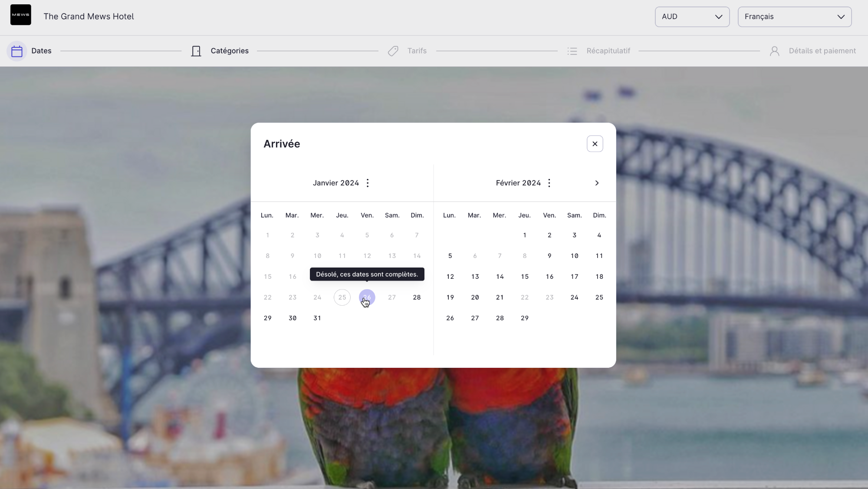
Task: Select the Janvier 2024 month label
Action: (x=336, y=183)
